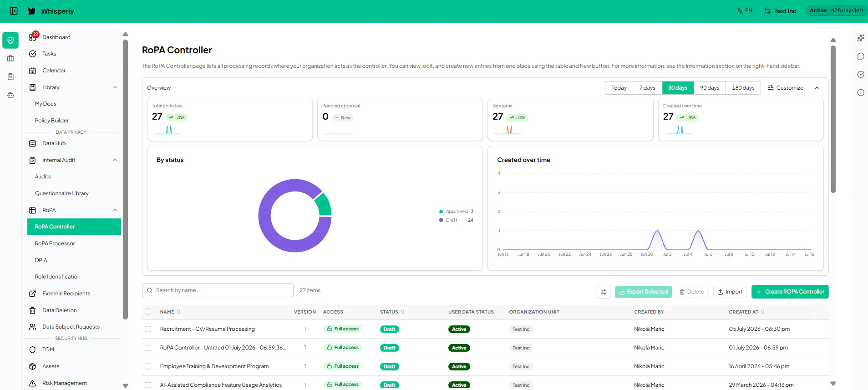This screenshot has height=390, width=868.
Task: Collapse the RoPA section chevron
Action: pyautogui.click(x=115, y=210)
